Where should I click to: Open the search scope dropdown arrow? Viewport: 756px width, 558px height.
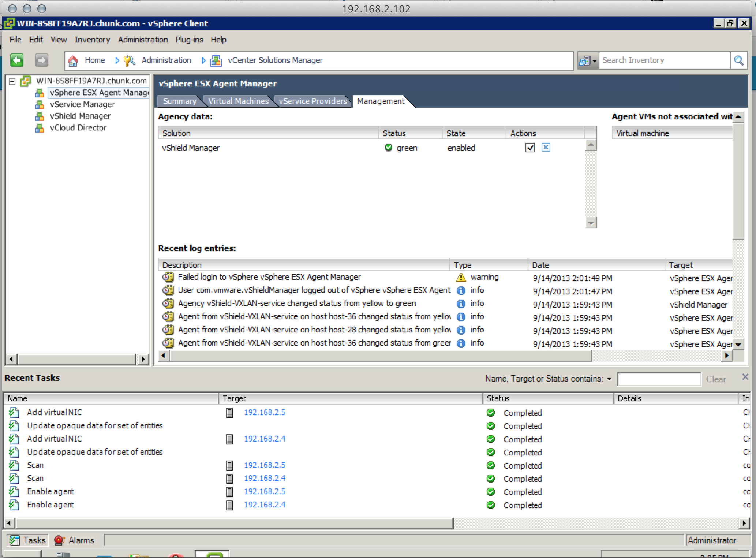594,61
